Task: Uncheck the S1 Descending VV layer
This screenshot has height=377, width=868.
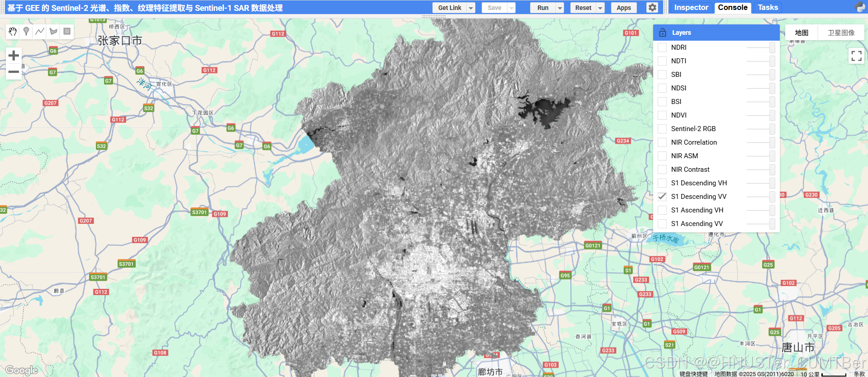Action: click(662, 197)
